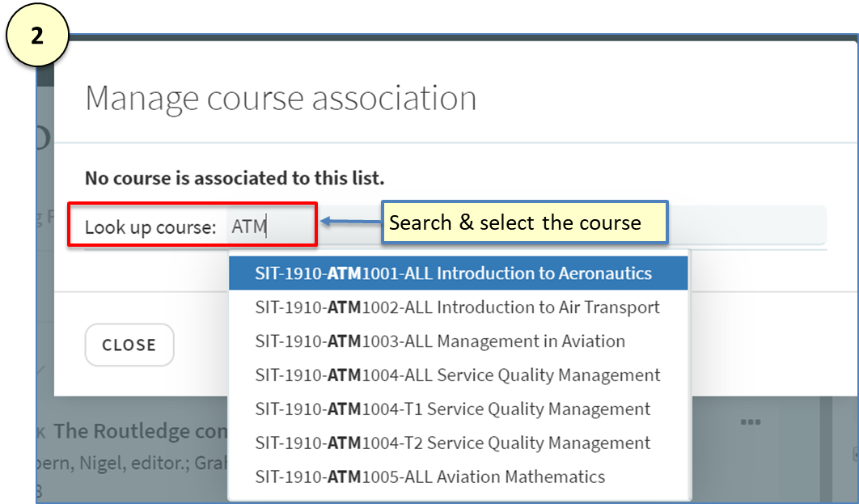Click the yellow step 2 badge
The image size is (859, 504).
[37, 36]
